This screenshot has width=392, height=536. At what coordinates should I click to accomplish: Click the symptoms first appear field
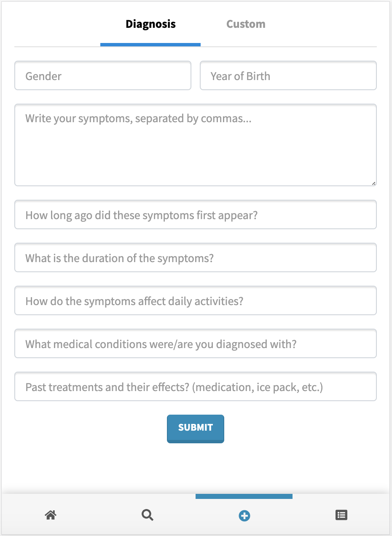[x=195, y=215]
